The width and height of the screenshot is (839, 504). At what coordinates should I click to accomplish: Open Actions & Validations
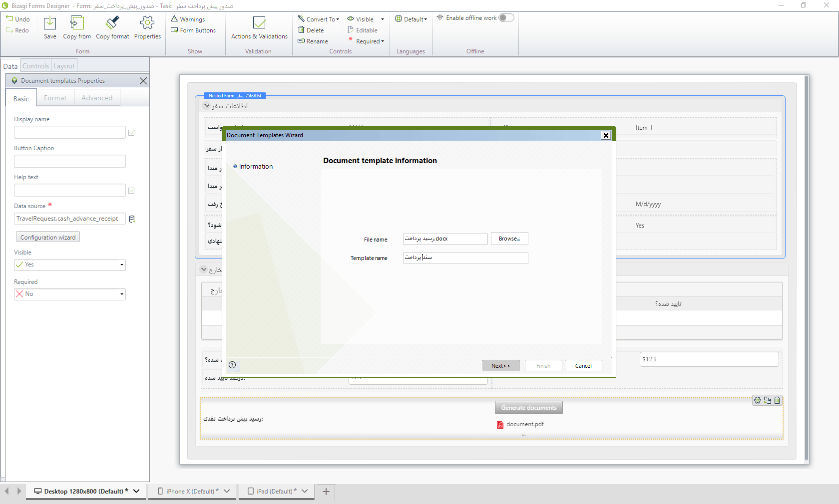coord(259,27)
